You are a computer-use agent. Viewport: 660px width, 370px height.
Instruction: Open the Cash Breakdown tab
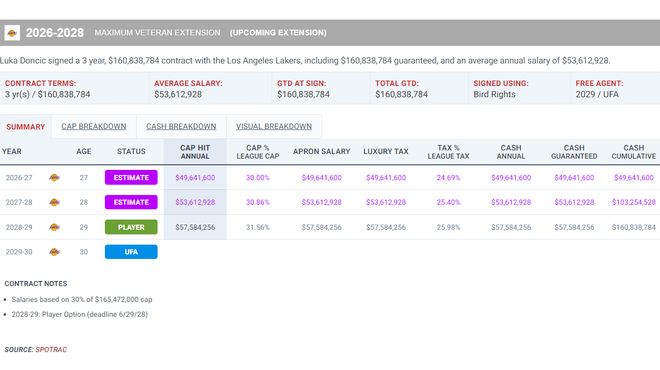coord(181,126)
